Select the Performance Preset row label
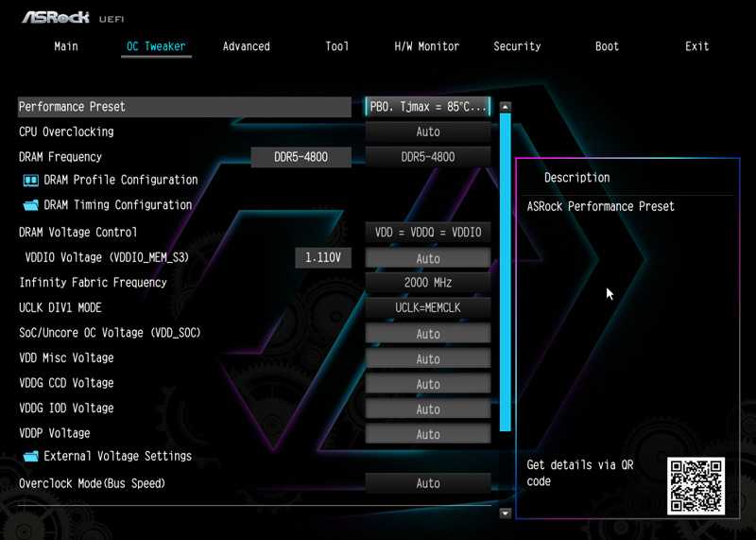756x540 pixels. pos(72,107)
